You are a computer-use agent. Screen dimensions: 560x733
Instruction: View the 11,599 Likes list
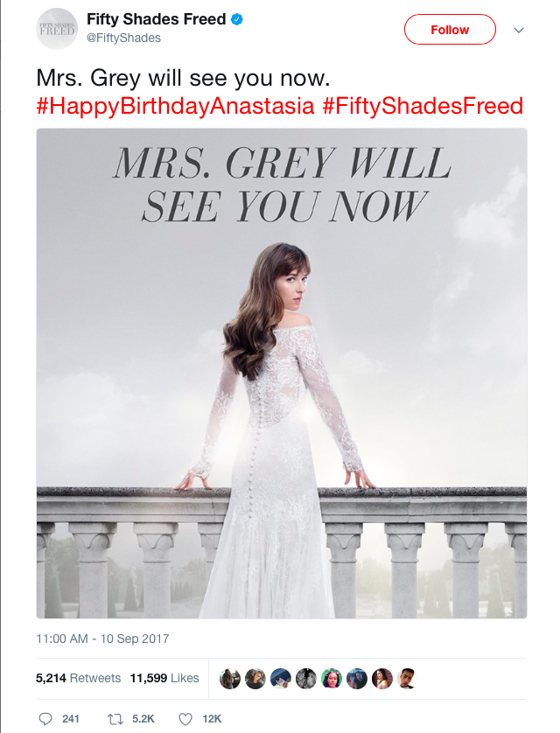click(164, 678)
